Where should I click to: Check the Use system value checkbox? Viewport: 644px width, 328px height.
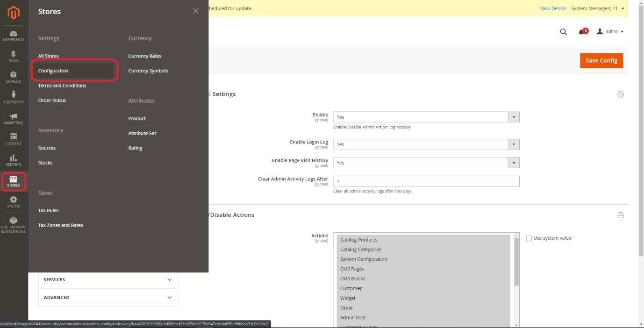click(x=529, y=238)
